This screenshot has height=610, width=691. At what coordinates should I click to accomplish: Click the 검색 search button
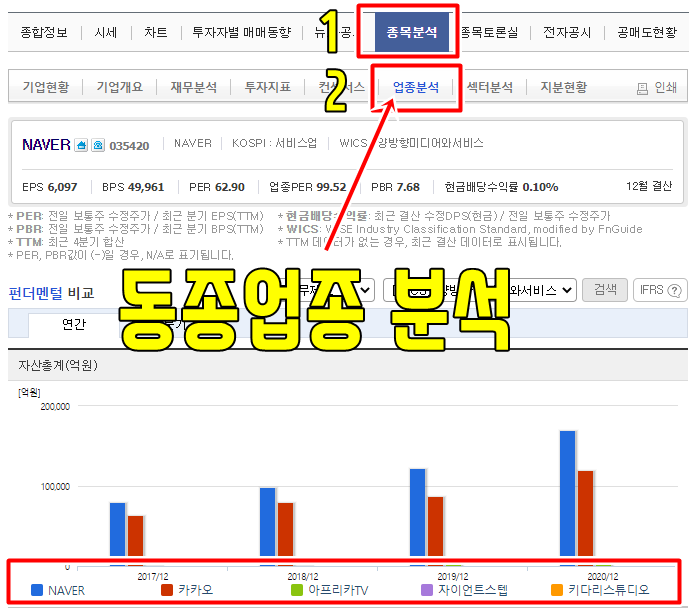point(605,290)
